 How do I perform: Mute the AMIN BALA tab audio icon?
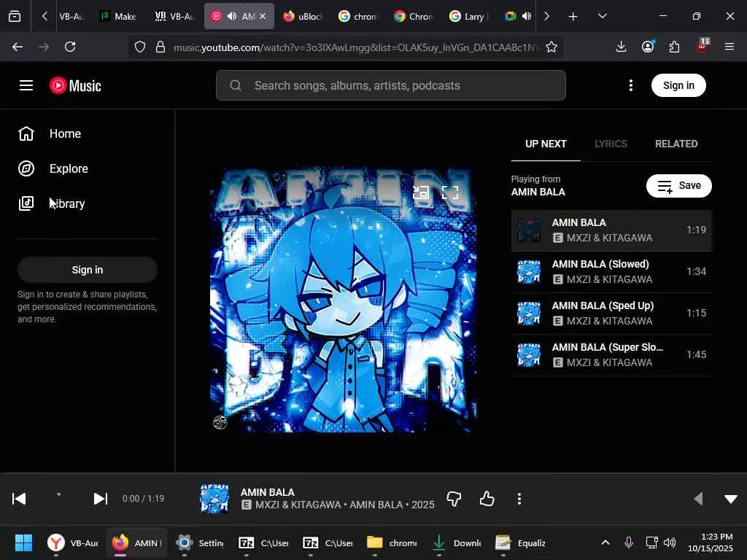coord(232,16)
